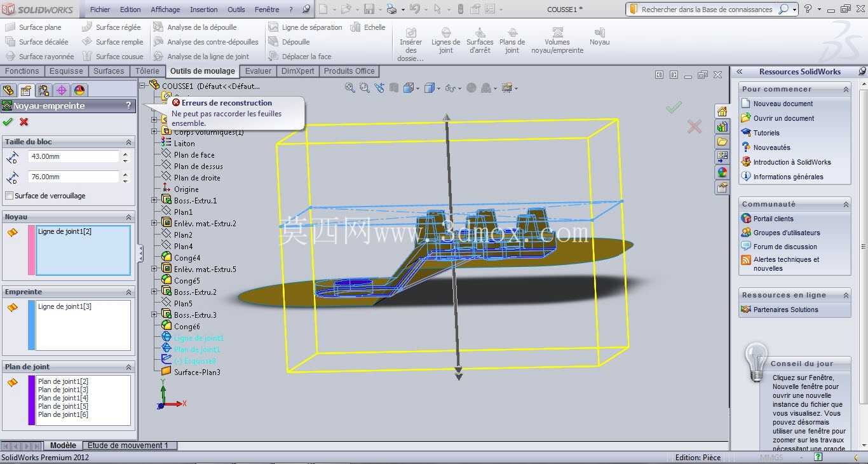Switch to the Evaluer tab

pos(258,71)
